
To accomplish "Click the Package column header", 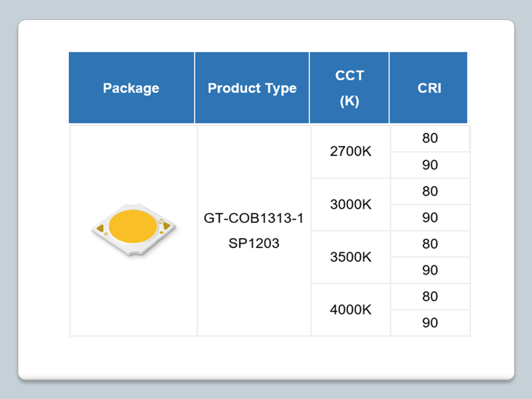I will point(131,88).
